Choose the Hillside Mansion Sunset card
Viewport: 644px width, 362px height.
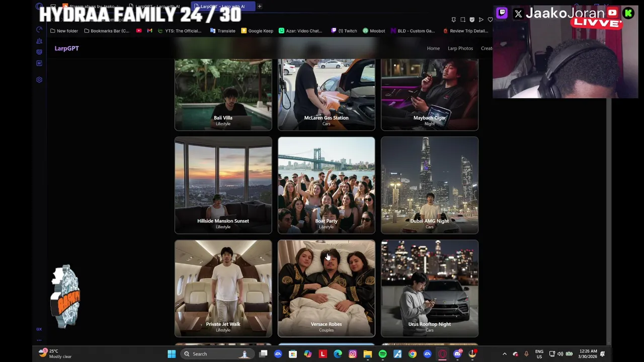(x=223, y=185)
